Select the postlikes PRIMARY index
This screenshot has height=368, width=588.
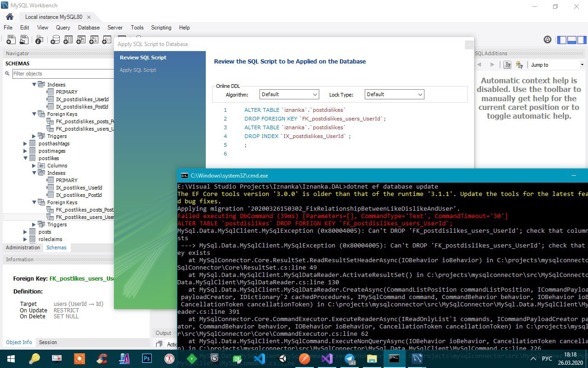(67, 180)
